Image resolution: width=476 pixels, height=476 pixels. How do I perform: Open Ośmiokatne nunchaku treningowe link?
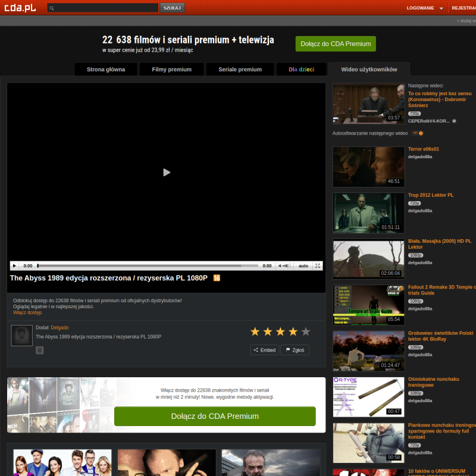[x=434, y=382]
